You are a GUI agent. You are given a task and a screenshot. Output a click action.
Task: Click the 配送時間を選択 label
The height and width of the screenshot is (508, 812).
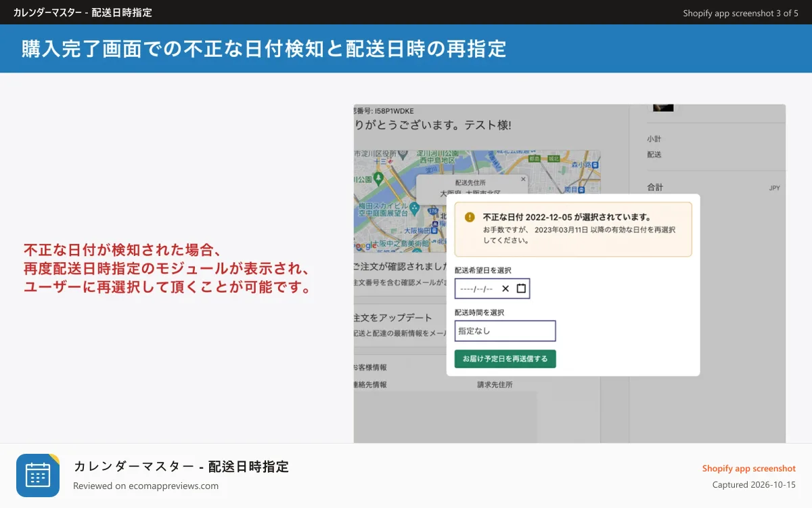point(479,312)
